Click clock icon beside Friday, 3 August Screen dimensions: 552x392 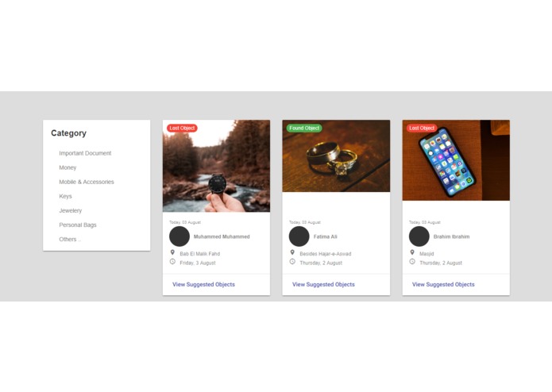(172, 262)
